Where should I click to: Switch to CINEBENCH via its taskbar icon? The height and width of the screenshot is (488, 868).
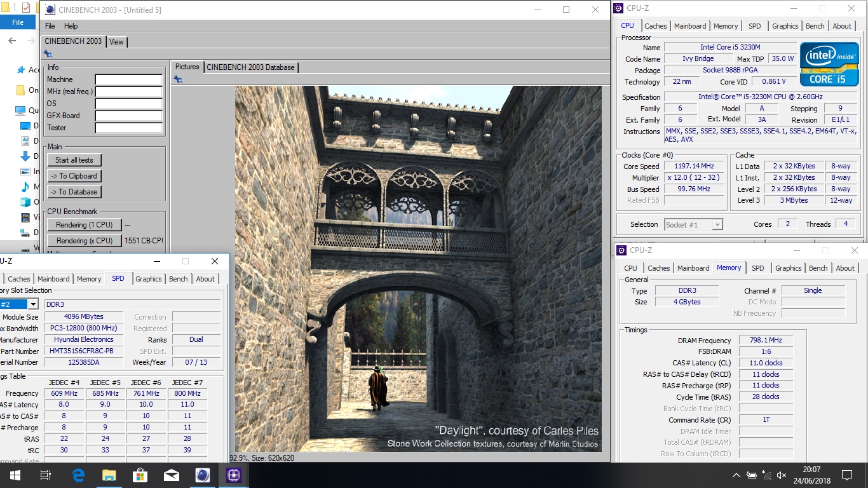(x=203, y=475)
